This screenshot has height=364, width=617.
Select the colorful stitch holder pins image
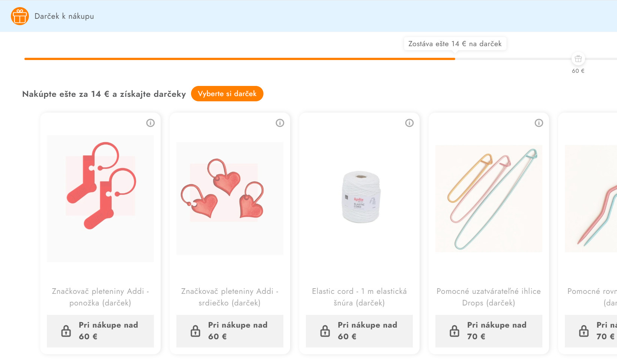tap(489, 199)
